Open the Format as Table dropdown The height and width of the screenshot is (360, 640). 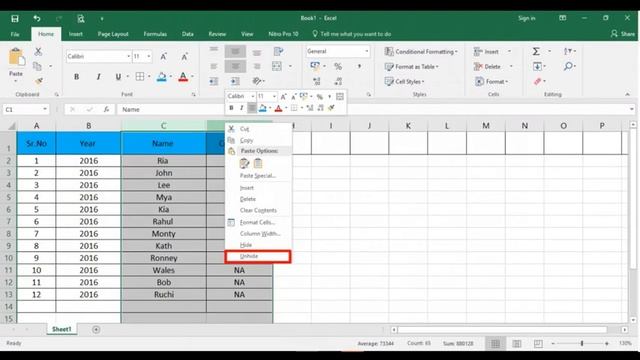tap(411, 66)
